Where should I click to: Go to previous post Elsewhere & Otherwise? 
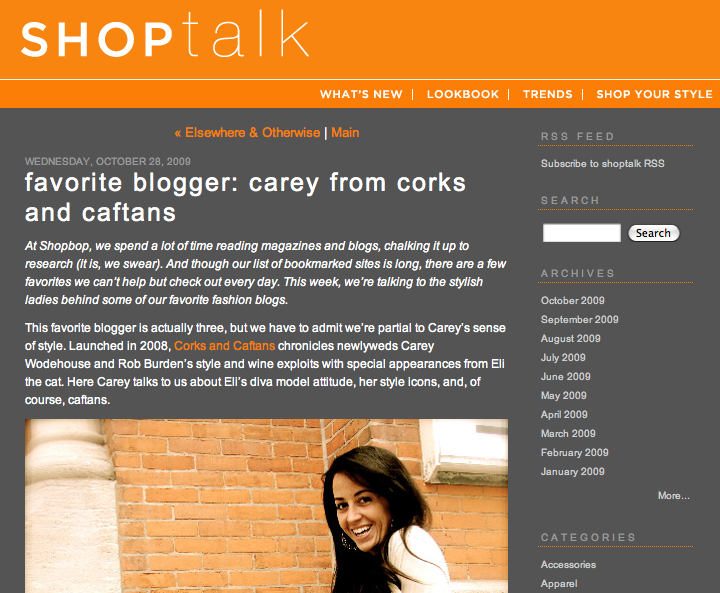(x=247, y=133)
